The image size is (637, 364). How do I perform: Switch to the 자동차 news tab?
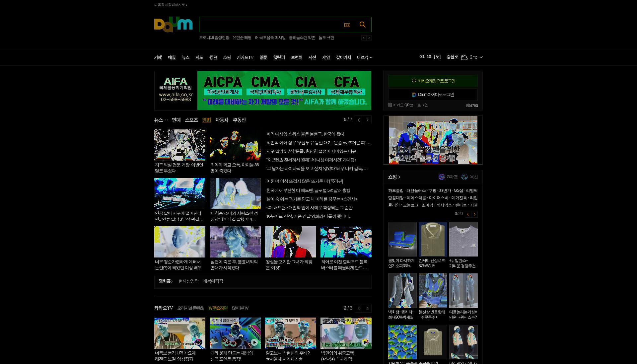click(222, 120)
